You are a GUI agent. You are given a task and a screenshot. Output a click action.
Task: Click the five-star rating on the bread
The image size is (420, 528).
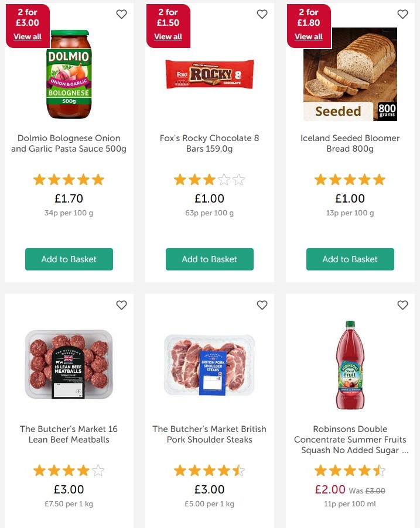[350, 180]
